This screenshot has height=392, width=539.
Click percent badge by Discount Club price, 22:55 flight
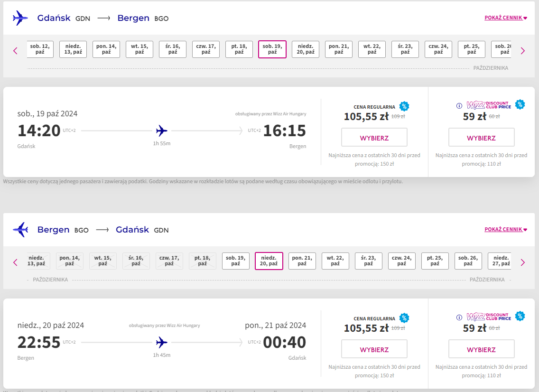pyautogui.click(x=520, y=316)
